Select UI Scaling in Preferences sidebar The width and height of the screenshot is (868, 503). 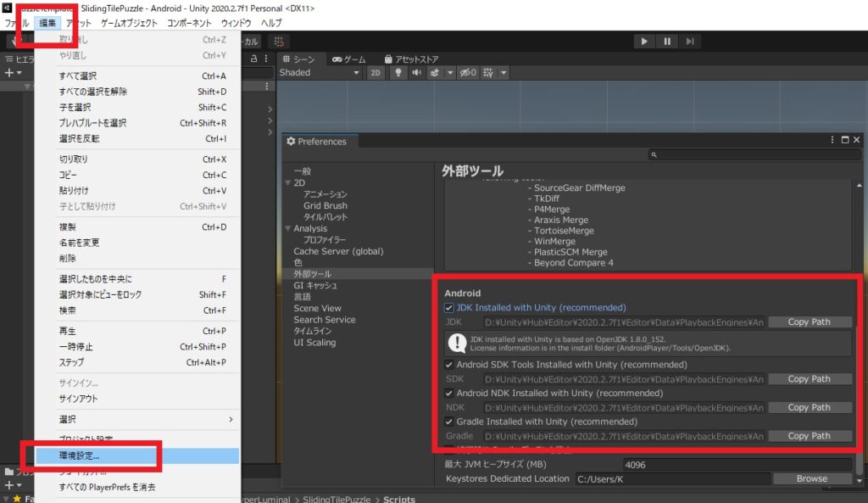314,343
